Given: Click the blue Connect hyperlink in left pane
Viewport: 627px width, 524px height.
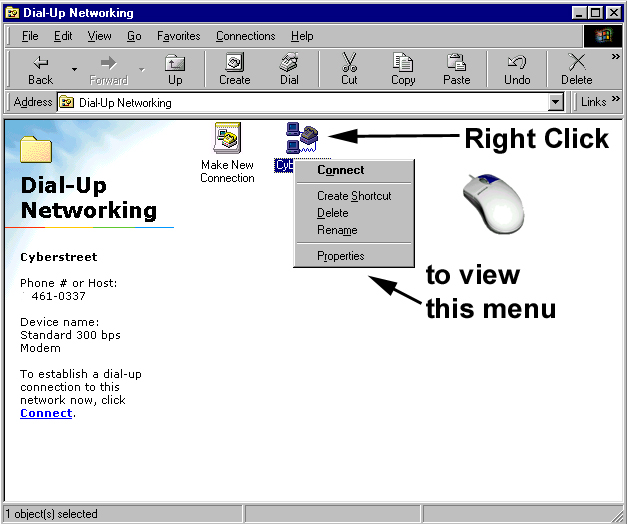Looking at the screenshot, I should pos(46,413).
